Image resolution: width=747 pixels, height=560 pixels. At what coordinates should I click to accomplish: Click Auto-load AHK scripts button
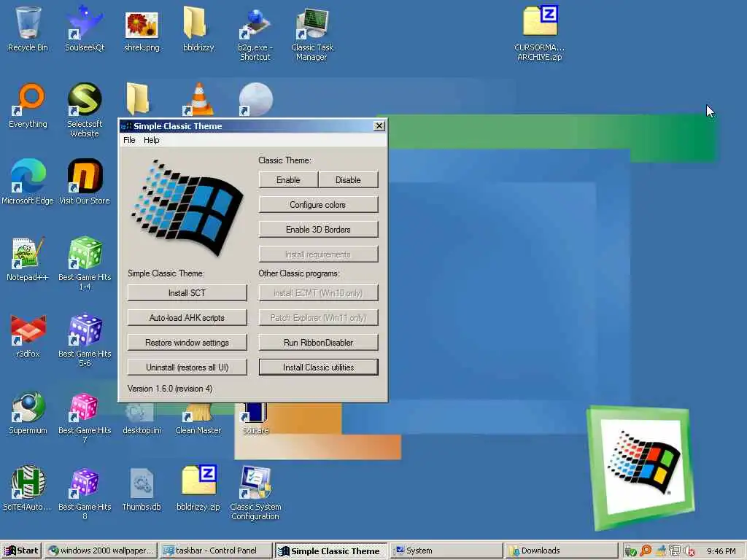(187, 318)
